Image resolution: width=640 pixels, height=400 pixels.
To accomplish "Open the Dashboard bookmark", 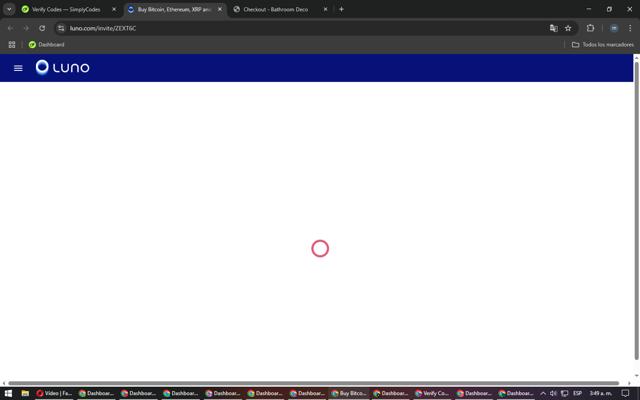I will pyautogui.click(x=47, y=44).
